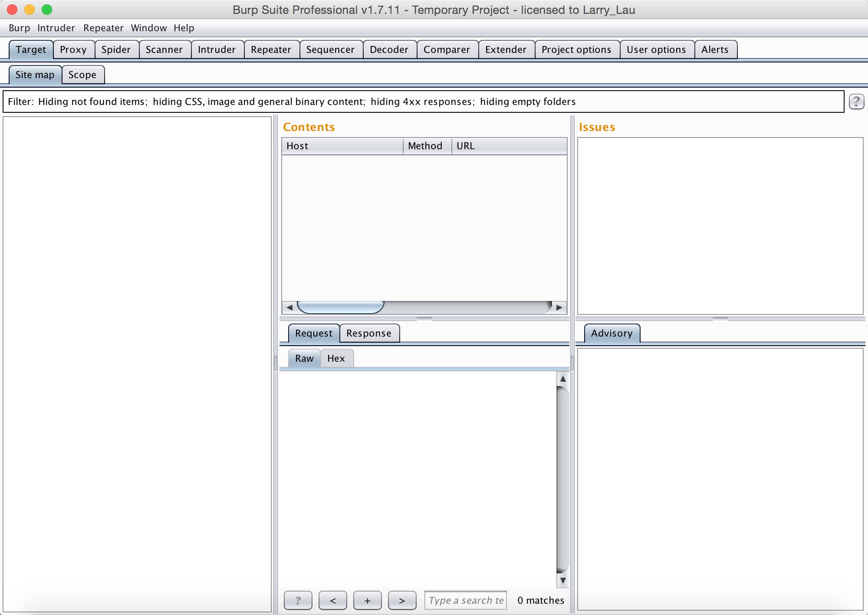
Task: Click left arrow of Contents horizontal scrollbar
Action: click(289, 307)
